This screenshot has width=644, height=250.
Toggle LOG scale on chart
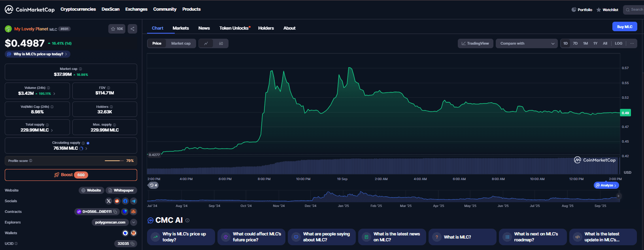(x=619, y=43)
